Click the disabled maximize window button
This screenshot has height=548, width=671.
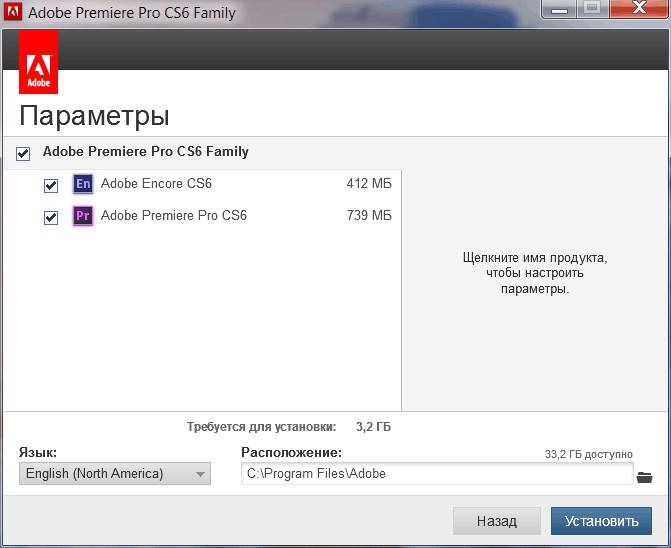pos(593,9)
